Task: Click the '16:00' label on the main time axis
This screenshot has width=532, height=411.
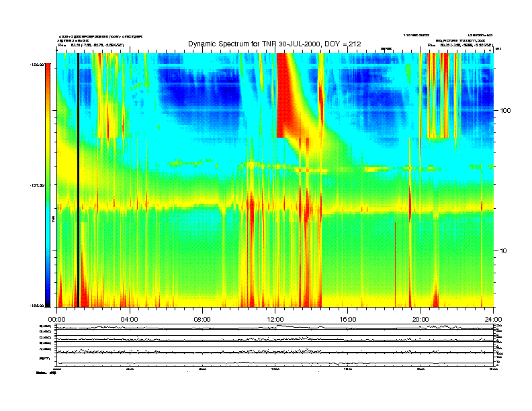Action: [348, 320]
